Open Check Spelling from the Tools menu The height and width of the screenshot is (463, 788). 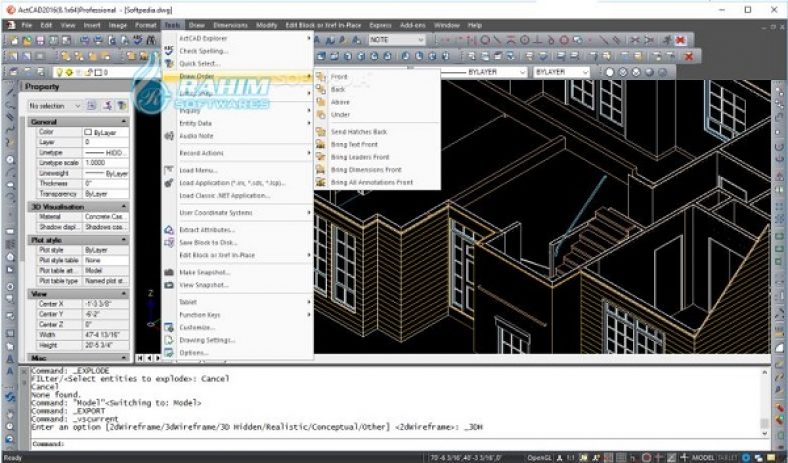click(204, 51)
